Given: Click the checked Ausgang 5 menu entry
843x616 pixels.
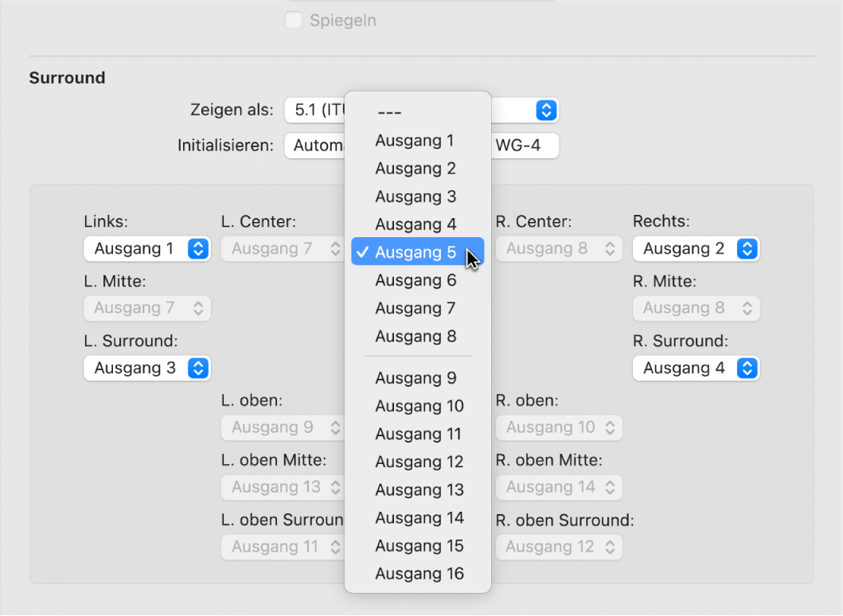Looking at the screenshot, I should point(415,252).
